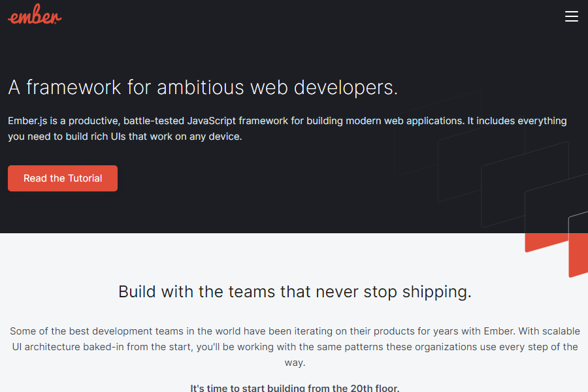Click the Read the Tutorial button

[x=63, y=178]
